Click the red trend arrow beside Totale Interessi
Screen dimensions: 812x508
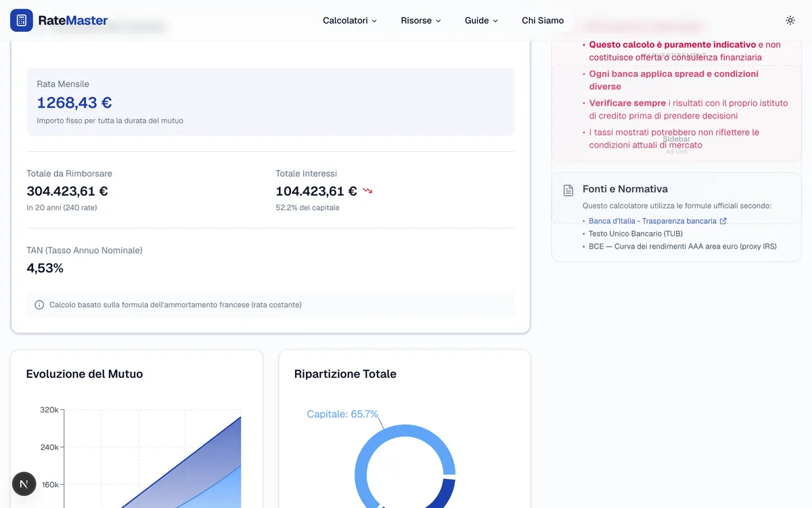point(367,191)
